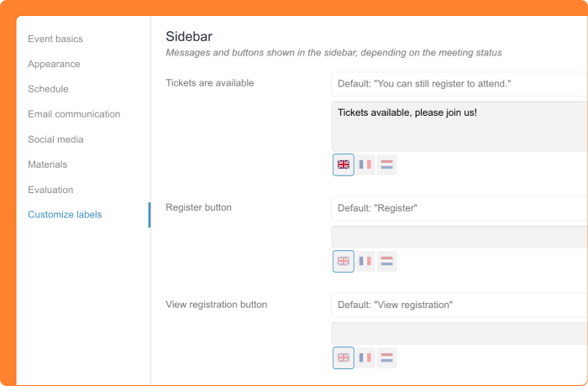
Task: Select French flag under Tickets are available
Action: (x=365, y=164)
